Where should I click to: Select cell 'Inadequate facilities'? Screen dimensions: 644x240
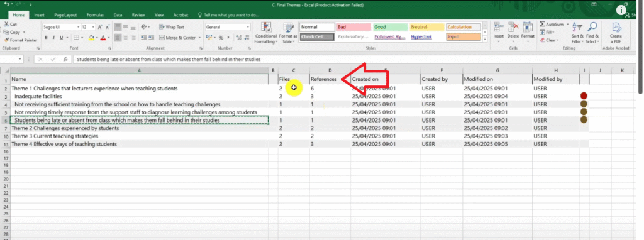click(139, 96)
